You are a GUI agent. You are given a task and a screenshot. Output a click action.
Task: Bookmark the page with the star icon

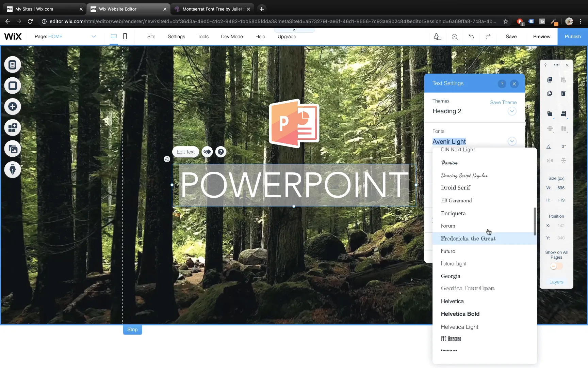(506, 21)
